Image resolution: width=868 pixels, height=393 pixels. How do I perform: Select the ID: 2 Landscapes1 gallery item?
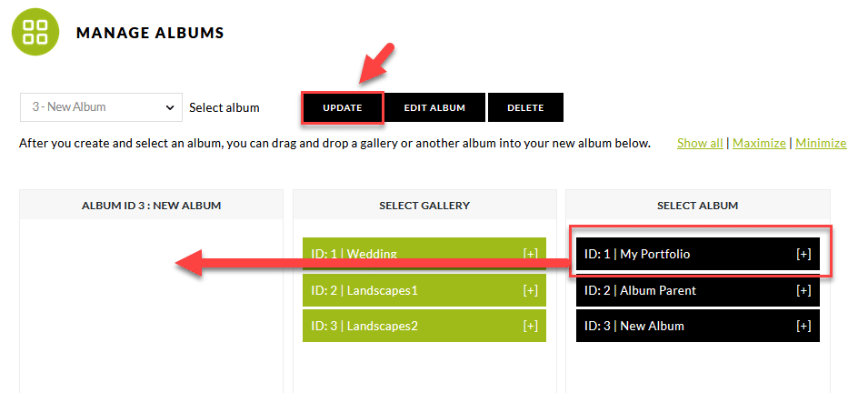click(424, 290)
